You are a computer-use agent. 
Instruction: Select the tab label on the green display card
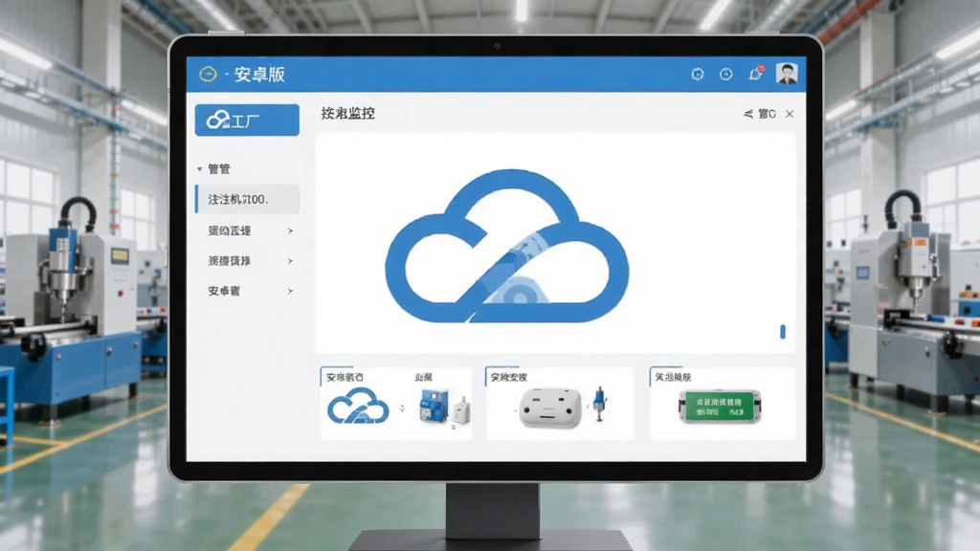[x=673, y=377]
